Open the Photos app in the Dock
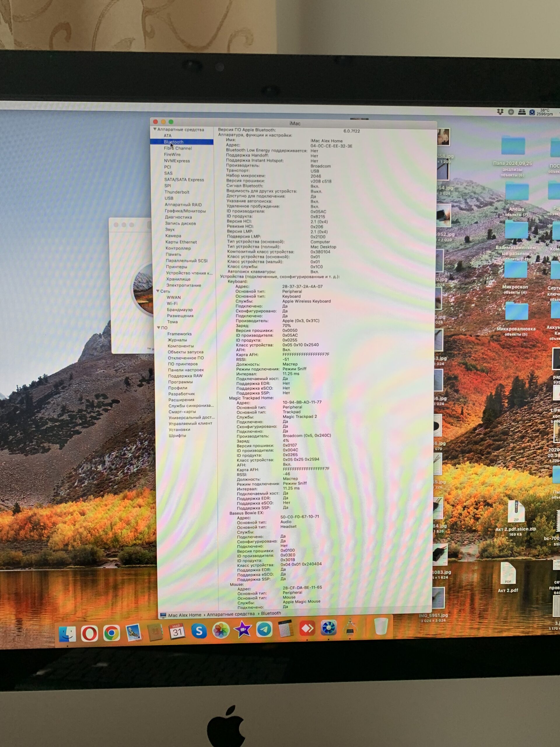This screenshot has width=560, height=747. [221, 631]
